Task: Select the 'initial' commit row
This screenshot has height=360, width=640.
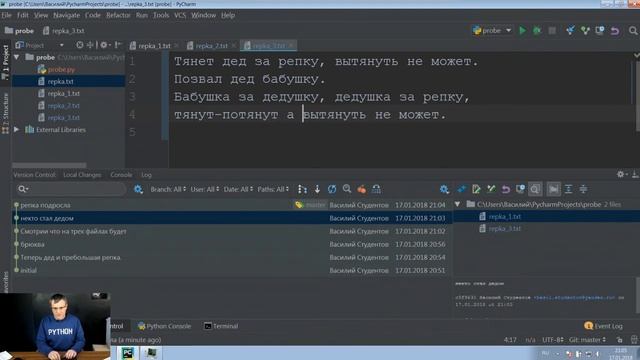Action: tap(232, 271)
